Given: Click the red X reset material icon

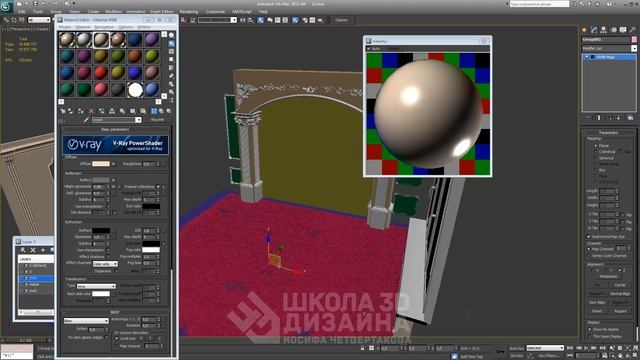Looking at the screenshot, I should [x=91, y=111].
